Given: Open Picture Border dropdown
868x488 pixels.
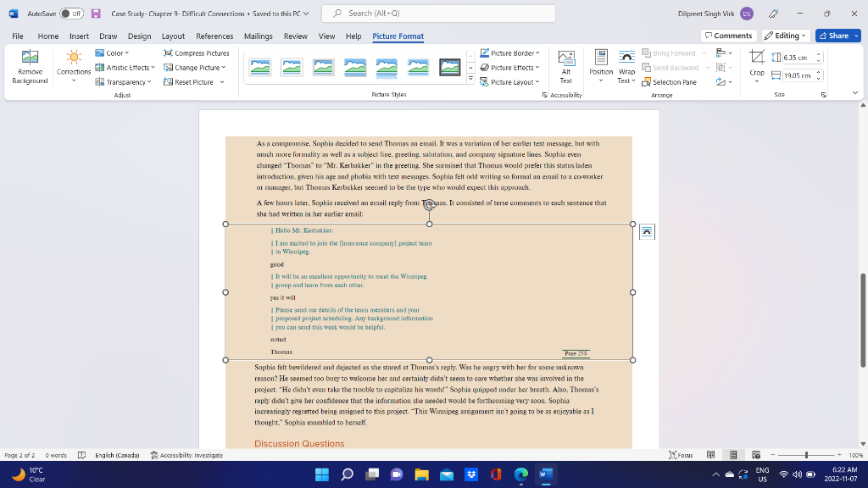Looking at the screenshot, I should (x=509, y=53).
